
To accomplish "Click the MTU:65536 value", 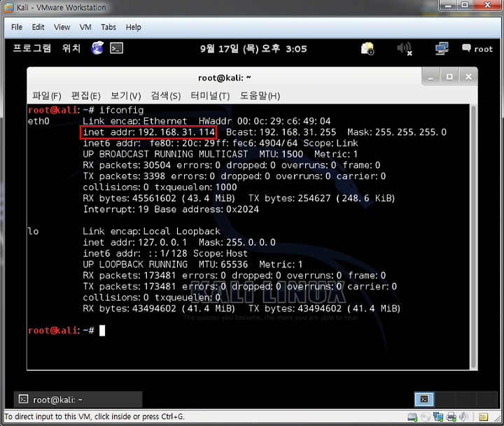I will coord(223,264).
